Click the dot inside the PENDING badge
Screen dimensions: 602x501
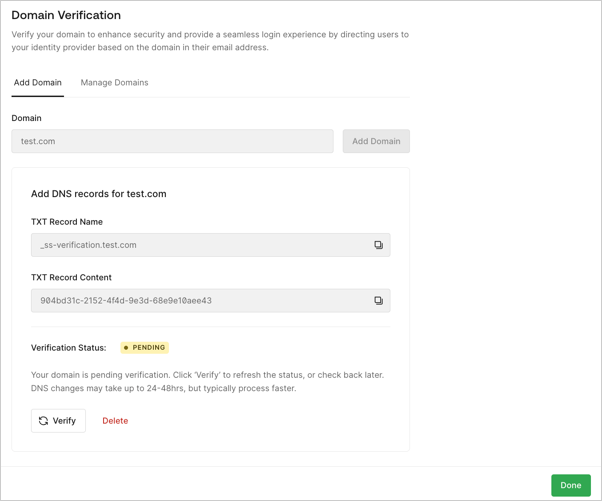click(126, 347)
